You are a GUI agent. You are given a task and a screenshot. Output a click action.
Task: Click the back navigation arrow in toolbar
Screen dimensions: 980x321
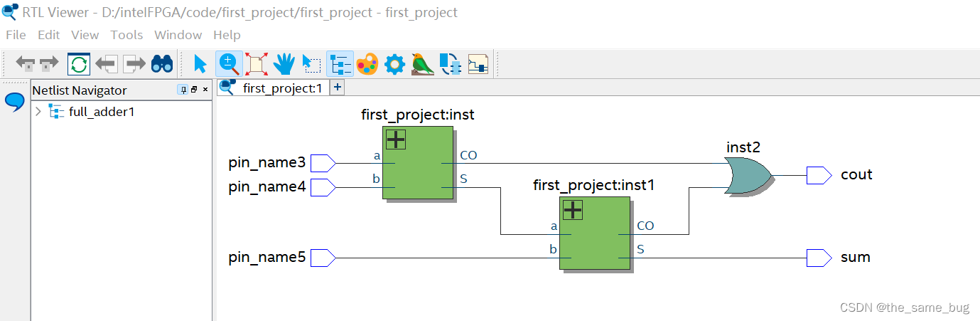click(26, 64)
